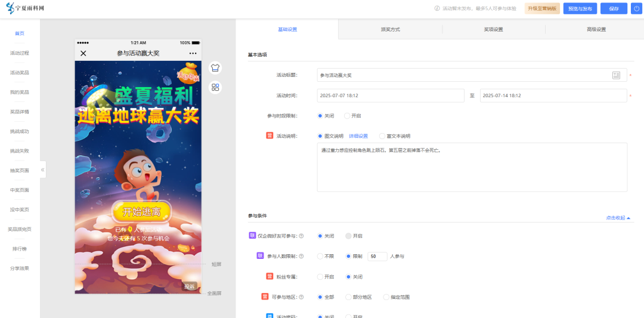Viewport: 644px width, 318px height.
Task: Click the 活动锦囊 bag icon in preview
Action: (x=188, y=72)
